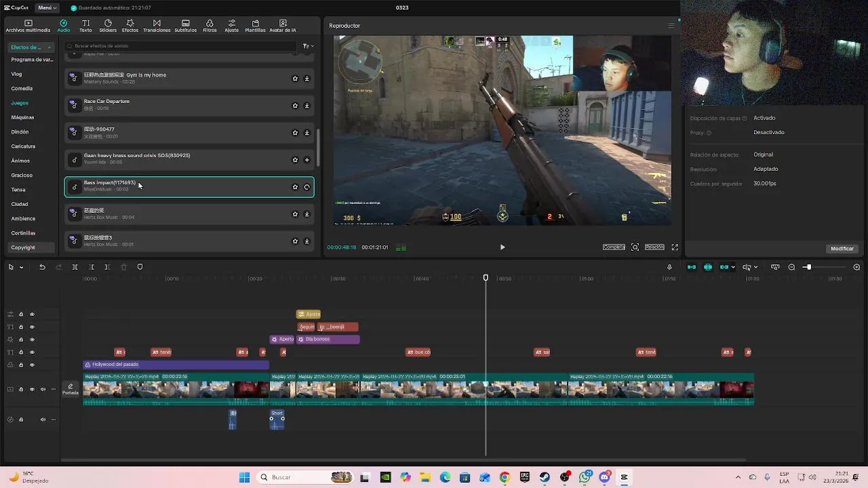Viewport: 868px width, 488px height.
Task: Open the Menú dropdown
Action: point(47,7)
